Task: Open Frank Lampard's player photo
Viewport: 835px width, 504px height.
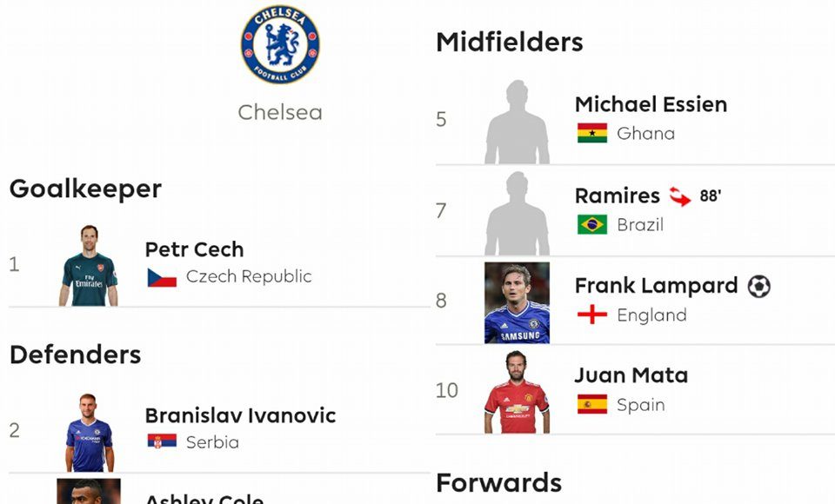Action: pos(517,302)
